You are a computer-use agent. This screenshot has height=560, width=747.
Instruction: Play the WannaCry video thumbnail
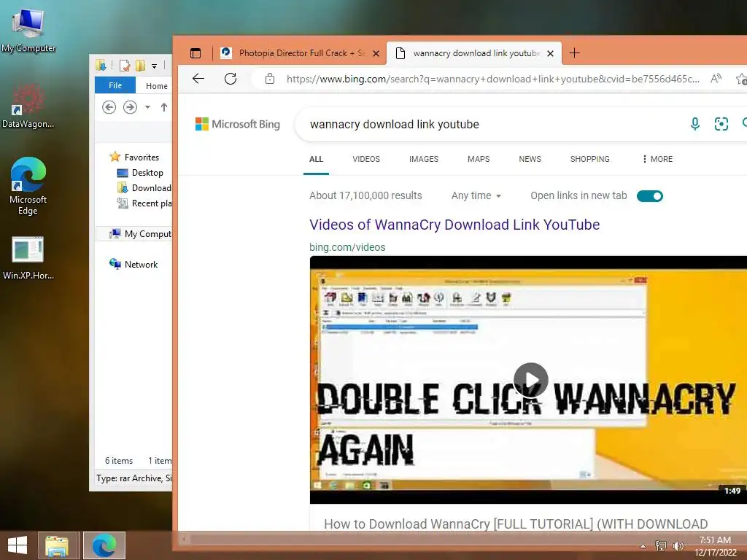[x=531, y=379]
